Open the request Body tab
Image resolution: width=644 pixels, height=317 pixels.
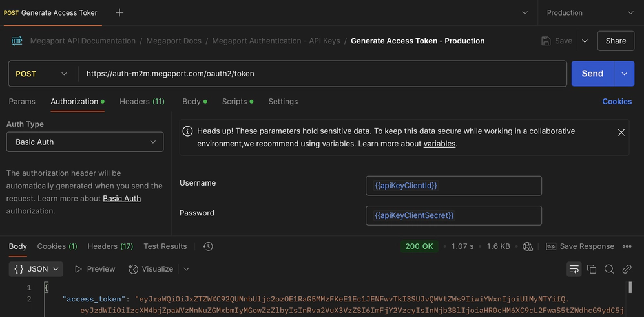coord(194,102)
